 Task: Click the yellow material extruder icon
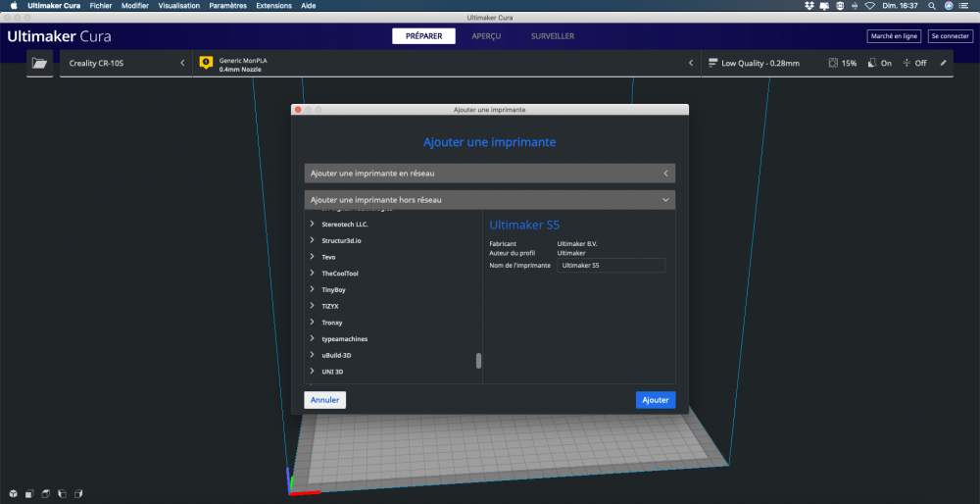[x=206, y=63]
